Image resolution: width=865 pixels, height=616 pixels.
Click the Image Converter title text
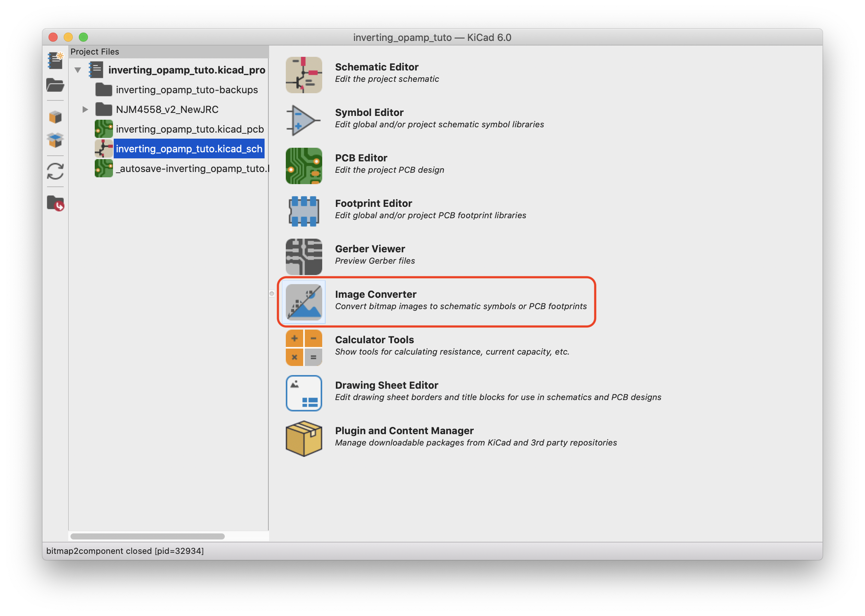376,295
